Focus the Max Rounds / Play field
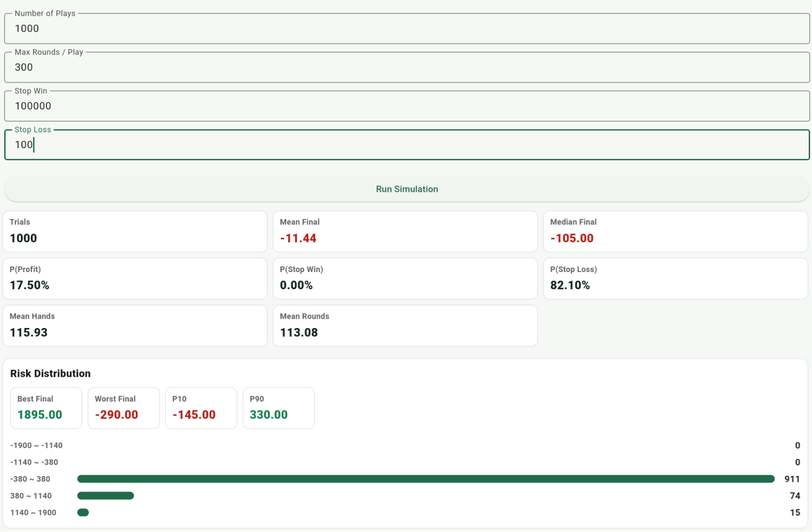 [x=407, y=67]
